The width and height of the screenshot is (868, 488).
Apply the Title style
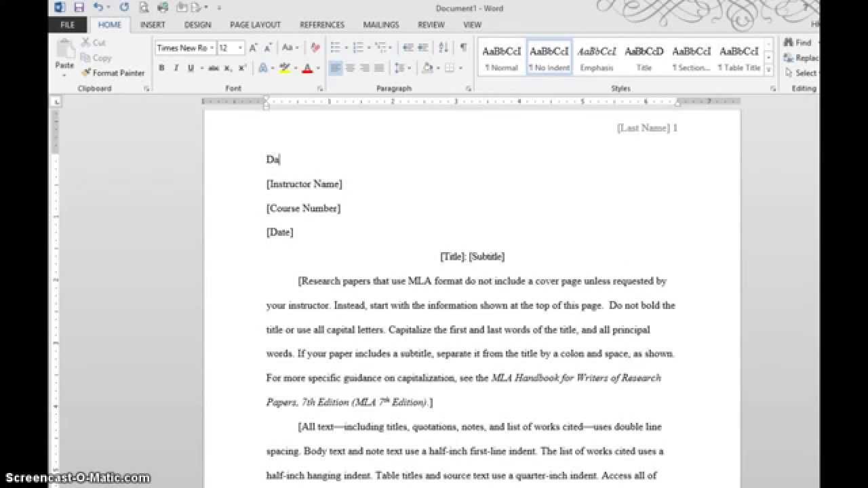[x=644, y=58]
